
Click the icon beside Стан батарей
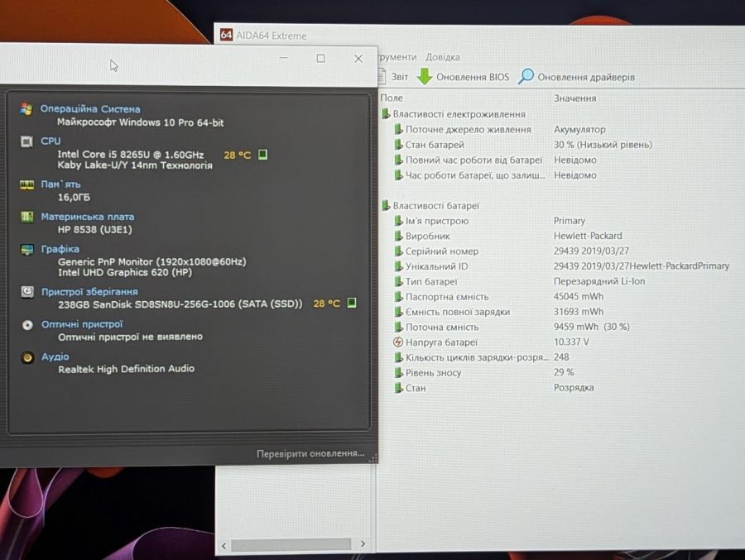[x=398, y=145]
